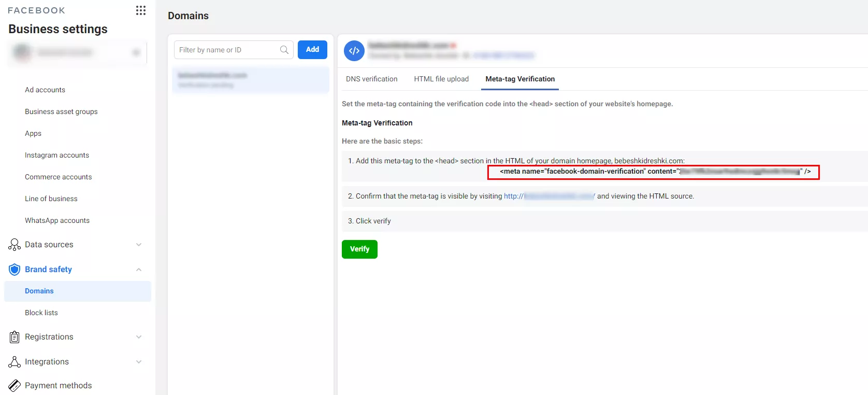Click the Integrations icon
The width and height of the screenshot is (868, 395).
(x=15, y=362)
